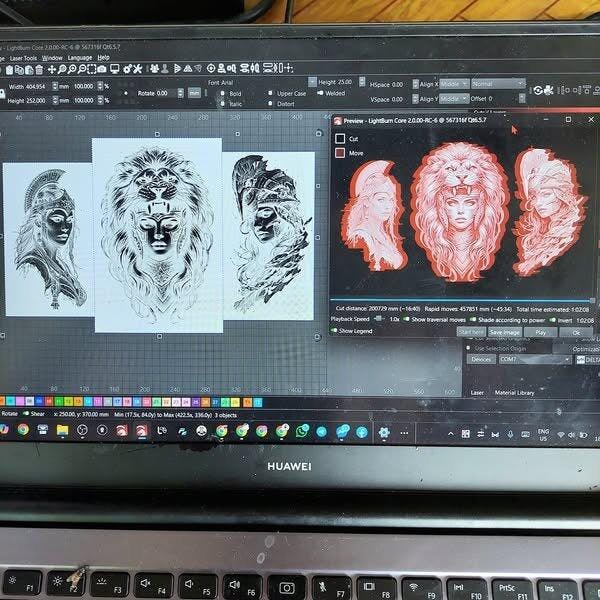
Task: Toggle Shade according to power
Action: (473, 320)
